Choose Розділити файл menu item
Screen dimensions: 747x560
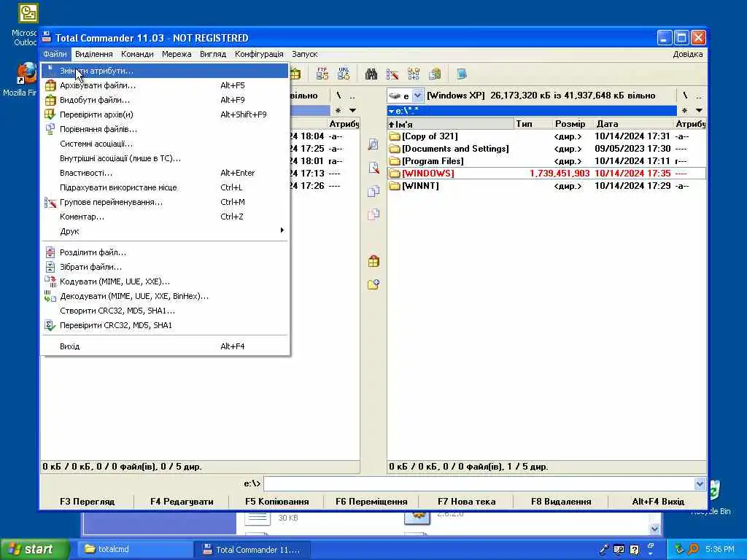165,252
